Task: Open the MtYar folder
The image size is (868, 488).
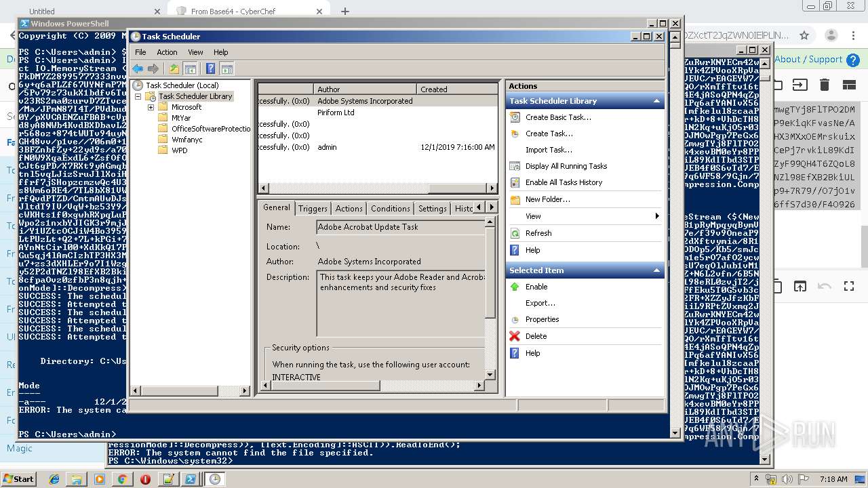Action: tap(181, 118)
